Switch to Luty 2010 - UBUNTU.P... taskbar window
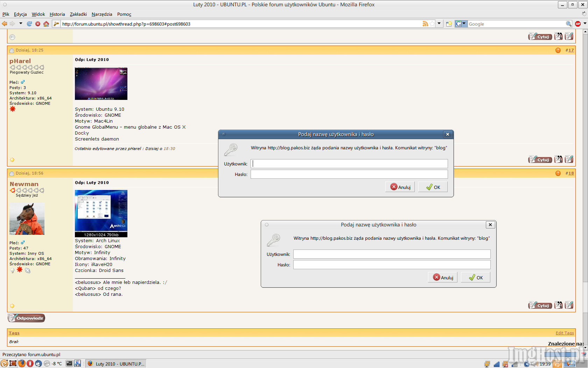Image resolution: width=588 pixels, height=368 pixels. [116, 363]
